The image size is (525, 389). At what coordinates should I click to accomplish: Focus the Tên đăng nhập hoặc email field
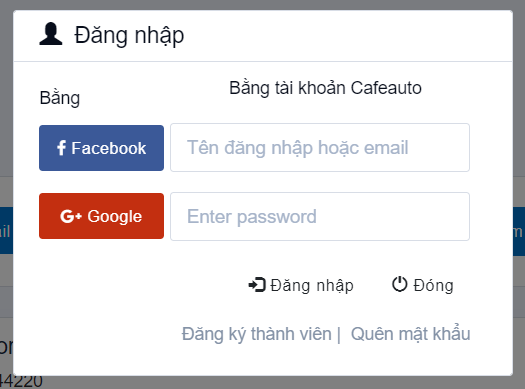pyautogui.click(x=320, y=148)
